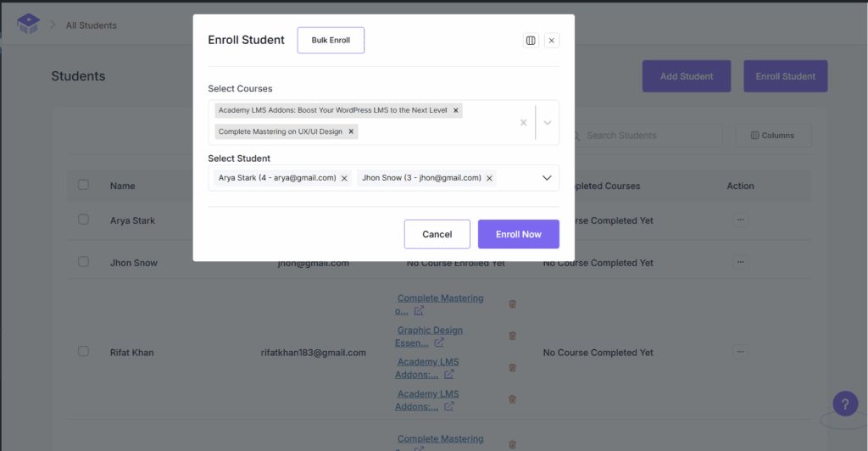The height and width of the screenshot is (451, 868).
Task: Switch to Bulk Enroll tab
Action: pyautogui.click(x=331, y=41)
